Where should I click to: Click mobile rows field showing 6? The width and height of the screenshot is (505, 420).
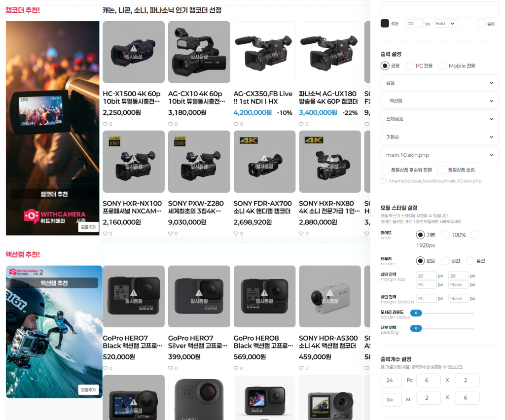point(467,398)
